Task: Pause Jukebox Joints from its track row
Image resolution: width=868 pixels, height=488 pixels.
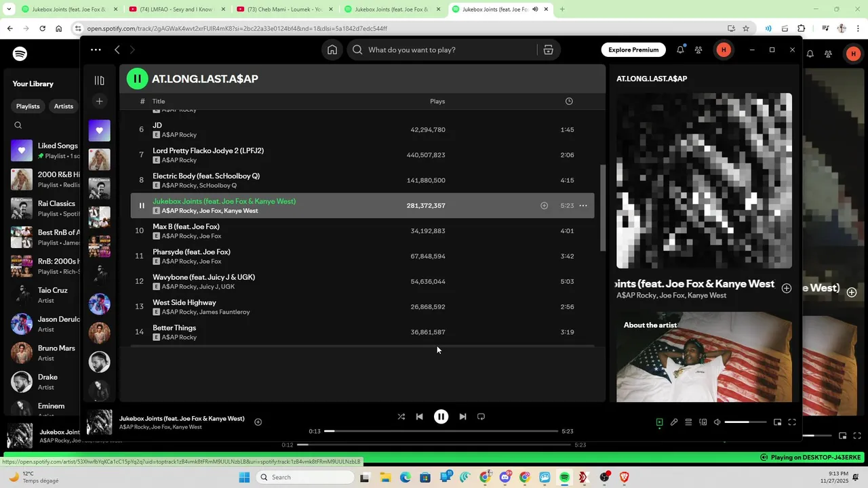Action: click(x=142, y=205)
